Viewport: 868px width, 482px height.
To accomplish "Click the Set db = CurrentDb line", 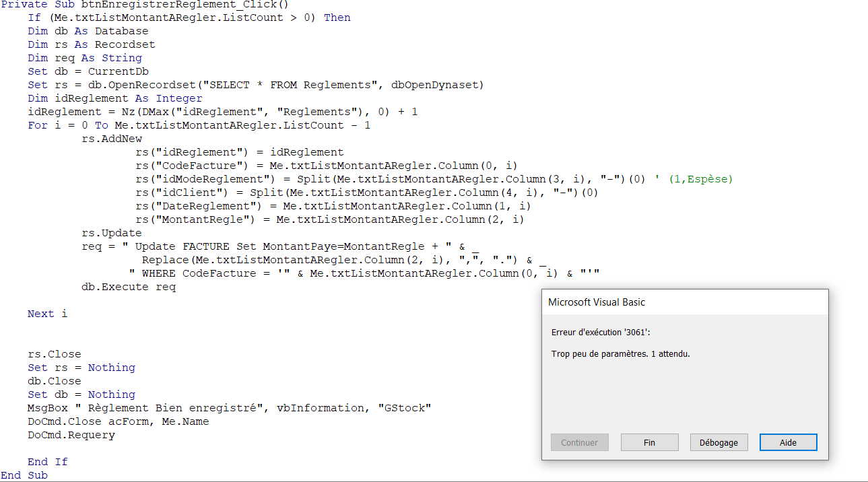I will pos(88,71).
